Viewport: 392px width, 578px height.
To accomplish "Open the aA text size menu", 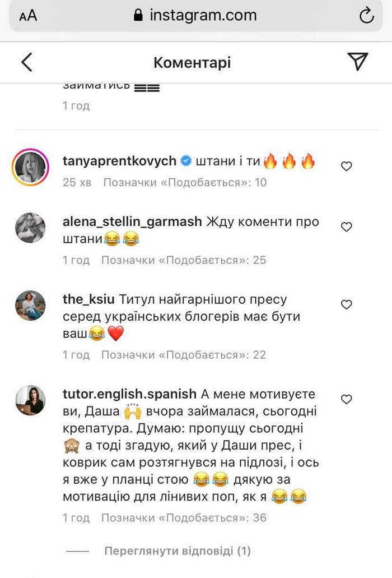I will pyautogui.click(x=28, y=16).
